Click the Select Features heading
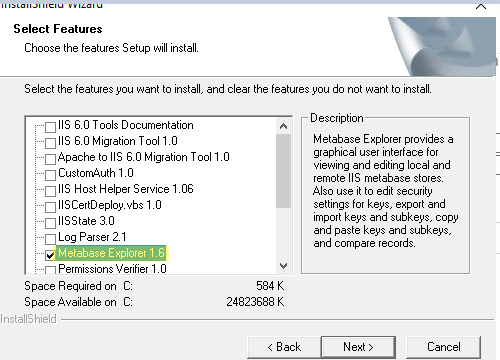The width and height of the screenshot is (500, 360). click(x=58, y=29)
